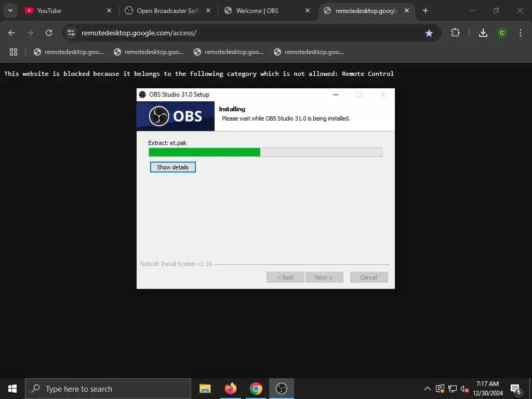This screenshot has height=399, width=532.
Task: Switch to the Open Broadcaster Software tab
Action: [167, 11]
